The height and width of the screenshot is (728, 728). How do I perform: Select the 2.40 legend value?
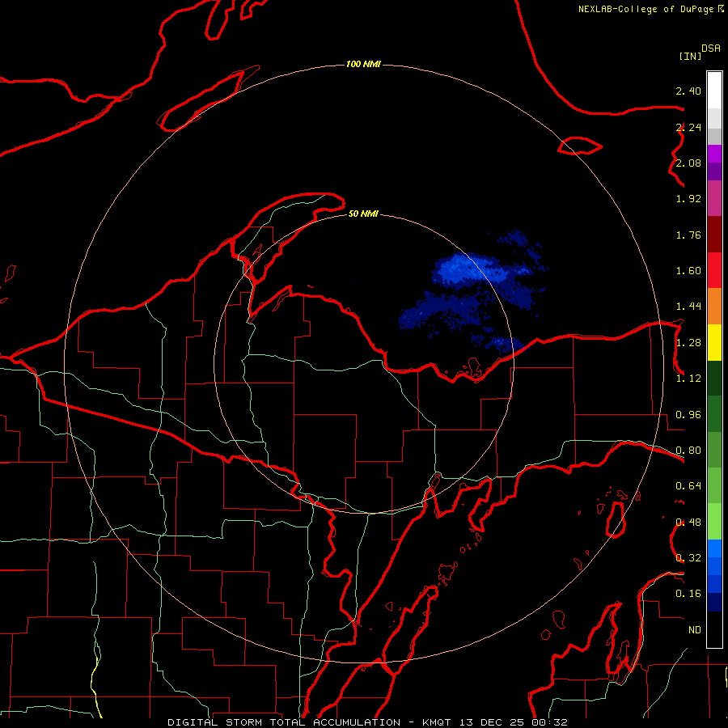point(688,91)
